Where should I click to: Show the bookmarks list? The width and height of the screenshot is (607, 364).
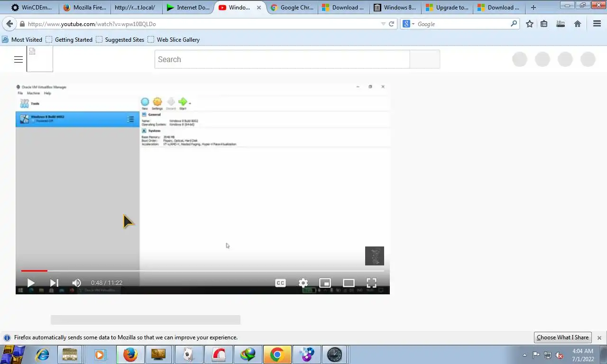click(x=544, y=24)
